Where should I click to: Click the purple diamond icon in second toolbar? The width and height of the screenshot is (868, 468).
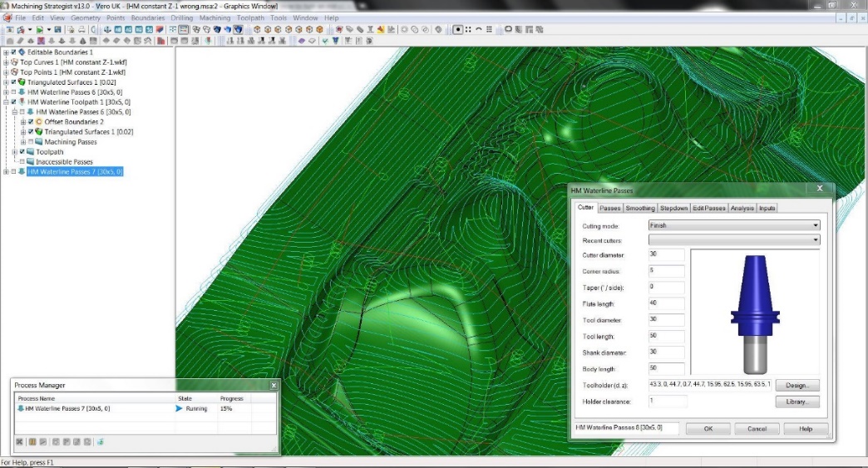point(301,41)
